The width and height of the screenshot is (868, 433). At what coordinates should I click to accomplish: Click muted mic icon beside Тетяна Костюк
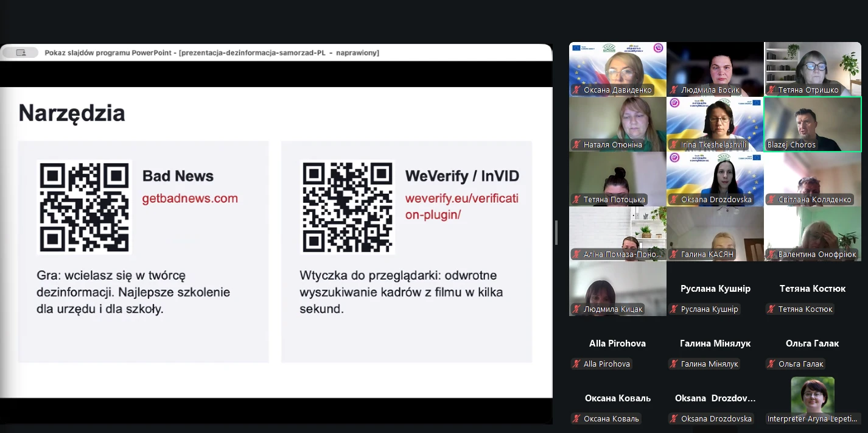coord(771,309)
